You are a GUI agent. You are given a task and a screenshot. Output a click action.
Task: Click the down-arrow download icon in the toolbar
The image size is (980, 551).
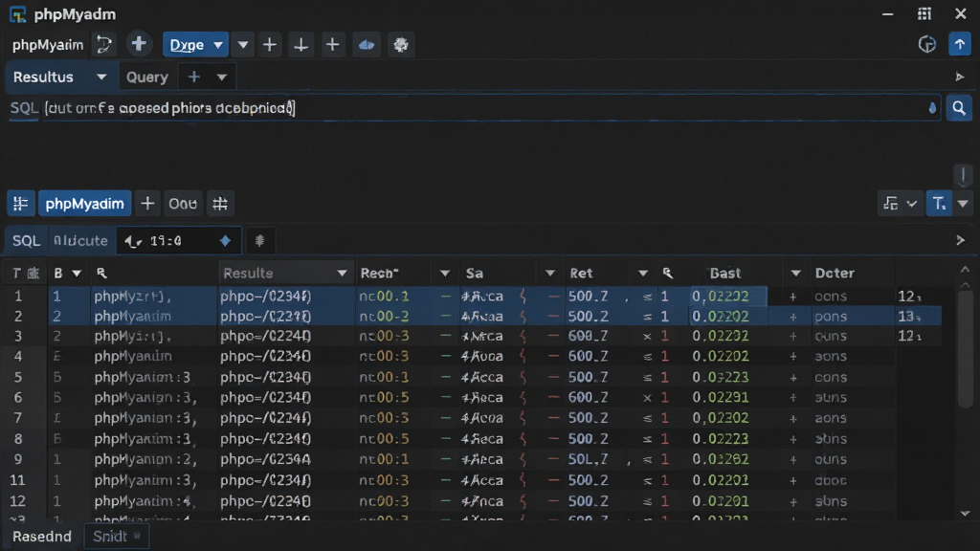(x=301, y=45)
